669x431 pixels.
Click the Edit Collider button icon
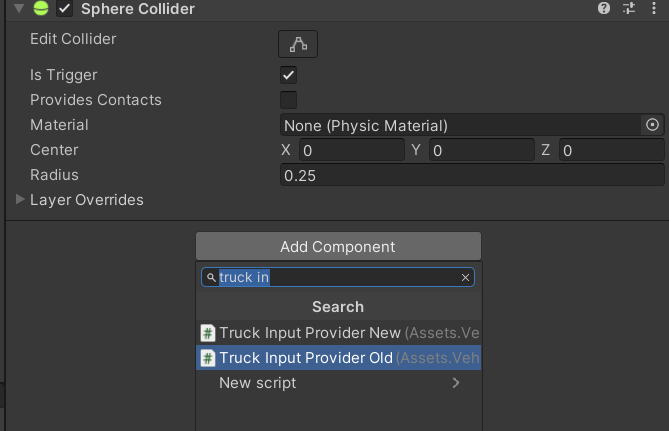[297, 43]
